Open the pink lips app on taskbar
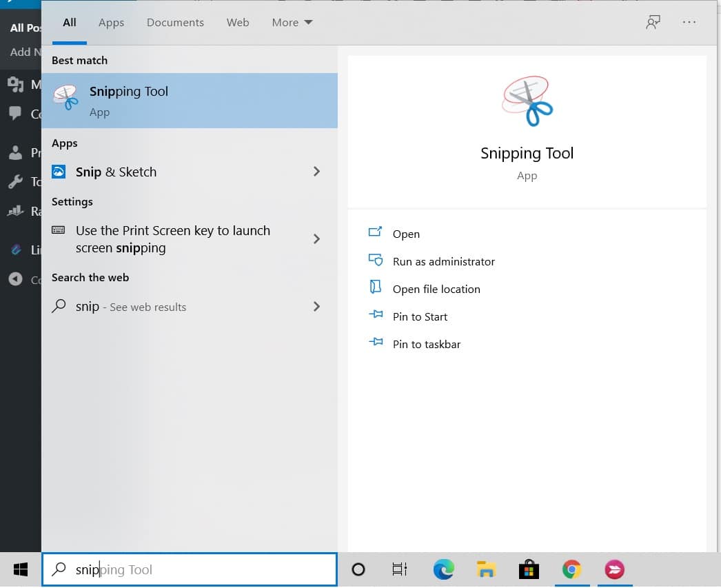Screen dimensions: 721x588 coord(614,569)
